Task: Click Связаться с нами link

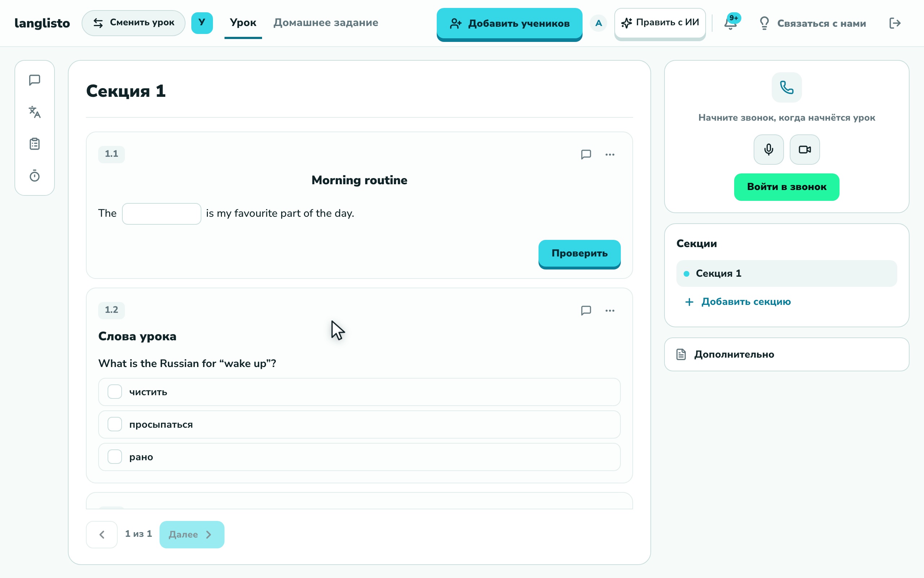Action: (812, 23)
